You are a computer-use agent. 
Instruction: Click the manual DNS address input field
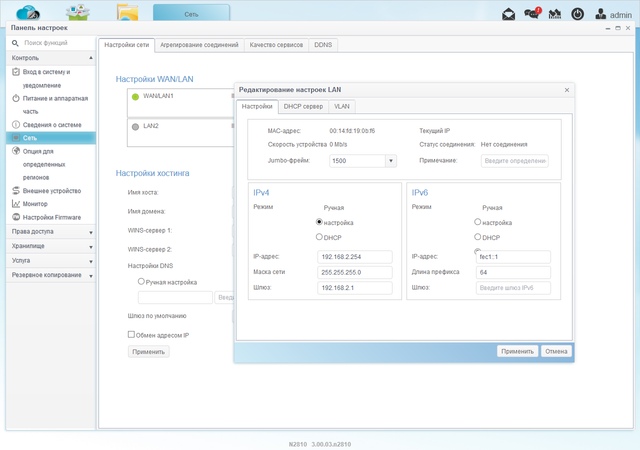[x=175, y=297]
